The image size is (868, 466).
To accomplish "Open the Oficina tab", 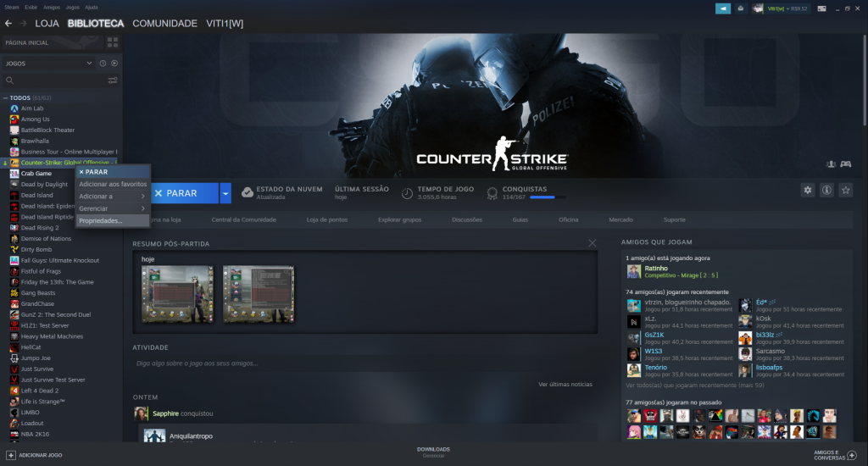I will point(569,219).
